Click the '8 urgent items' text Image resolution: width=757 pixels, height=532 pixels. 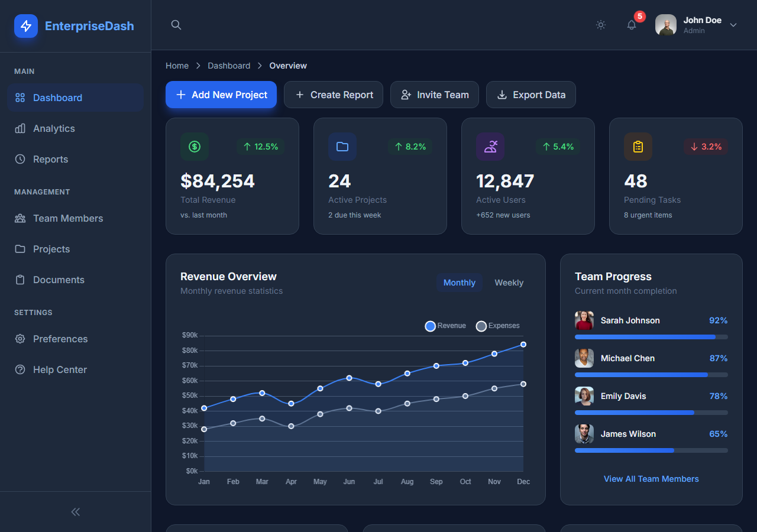(x=648, y=215)
